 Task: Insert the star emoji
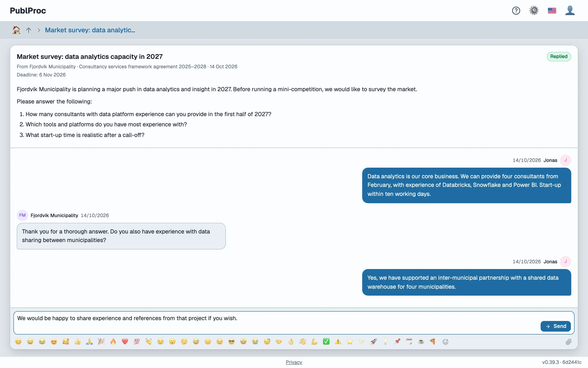(x=350, y=342)
